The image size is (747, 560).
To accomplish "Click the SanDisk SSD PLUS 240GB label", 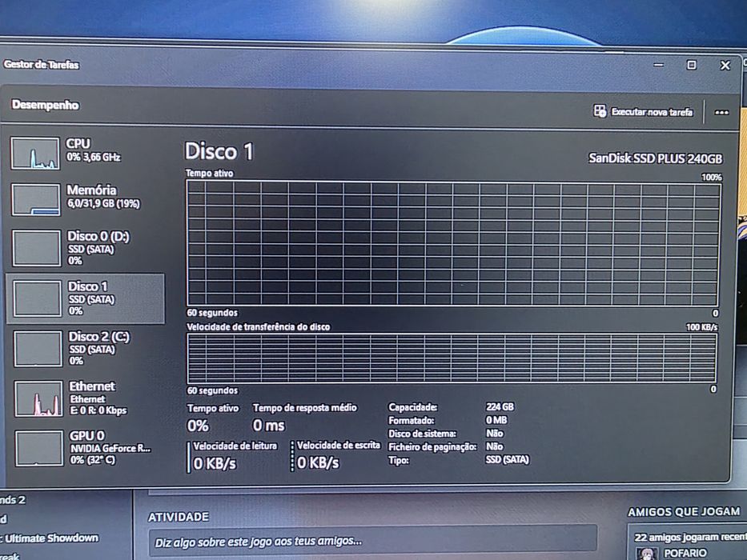I will click(x=655, y=158).
